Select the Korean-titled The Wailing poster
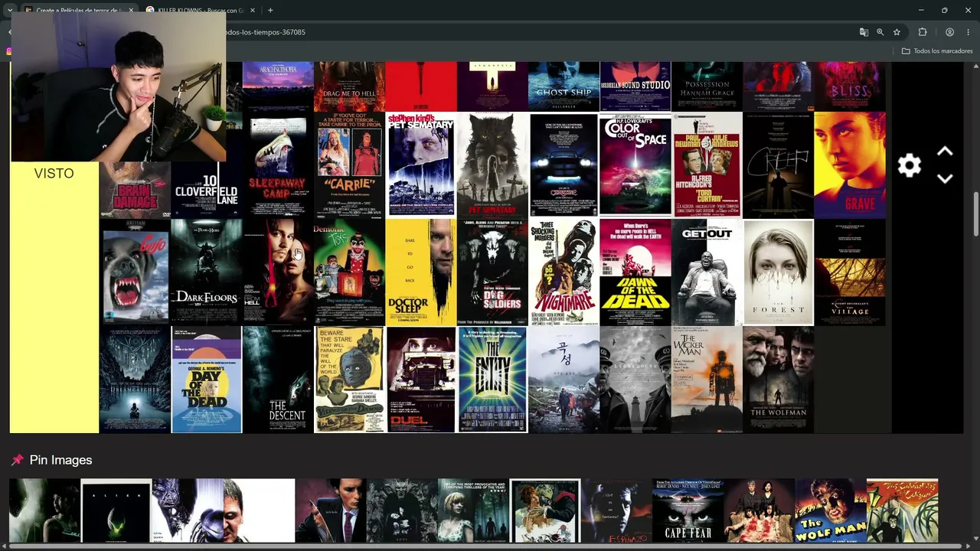Viewport: 980px width, 551px height. [563, 380]
